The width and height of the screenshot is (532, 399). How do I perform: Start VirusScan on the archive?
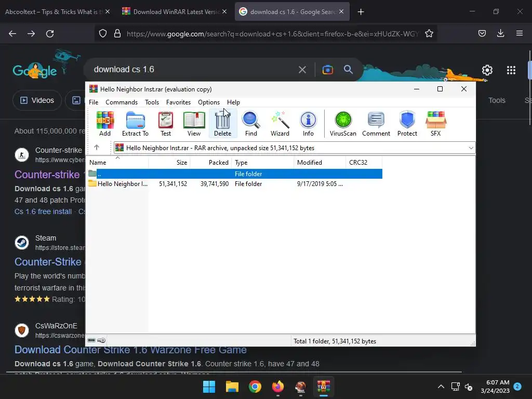click(x=343, y=124)
